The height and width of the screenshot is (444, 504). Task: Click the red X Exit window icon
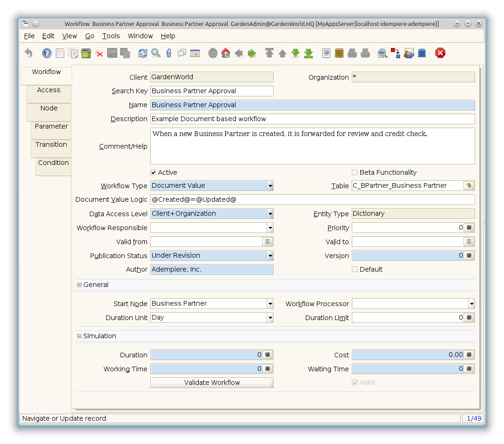pos(440,53)
